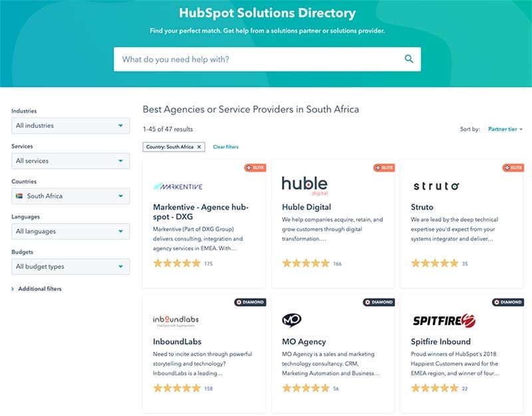
Task: Open the MO Agency listing title
Action: [x=304, y=341]
